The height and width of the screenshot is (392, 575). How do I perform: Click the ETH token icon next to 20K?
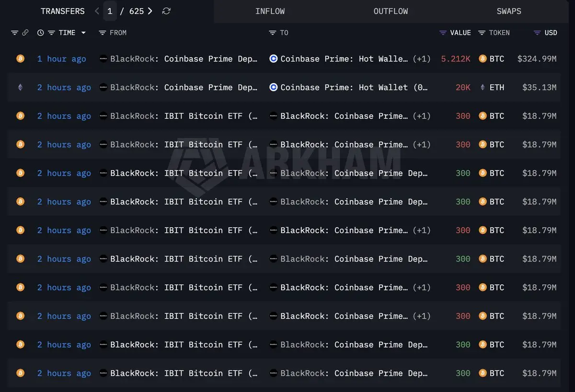(483, 88)
